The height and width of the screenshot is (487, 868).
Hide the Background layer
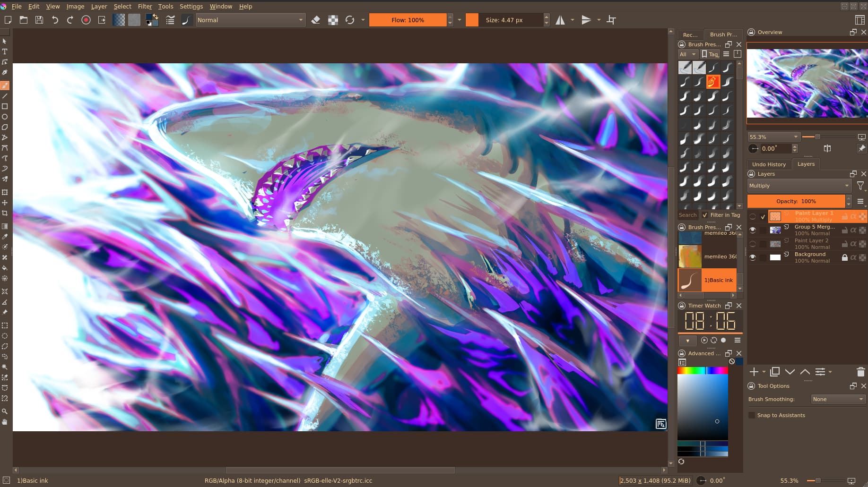point(753,257)
